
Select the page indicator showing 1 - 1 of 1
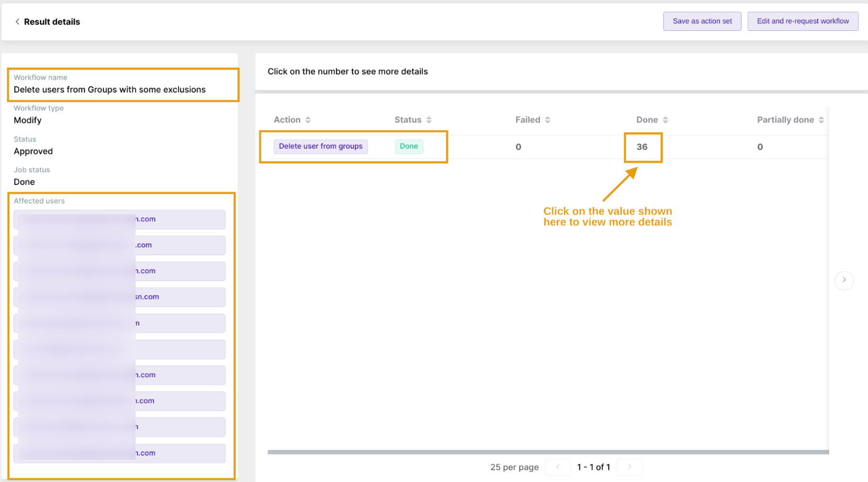[593, 467]
